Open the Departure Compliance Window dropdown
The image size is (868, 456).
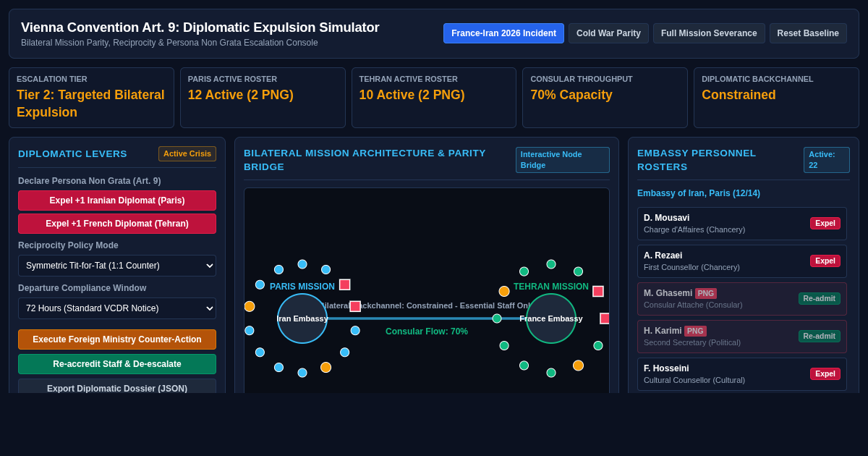[117, 308]
